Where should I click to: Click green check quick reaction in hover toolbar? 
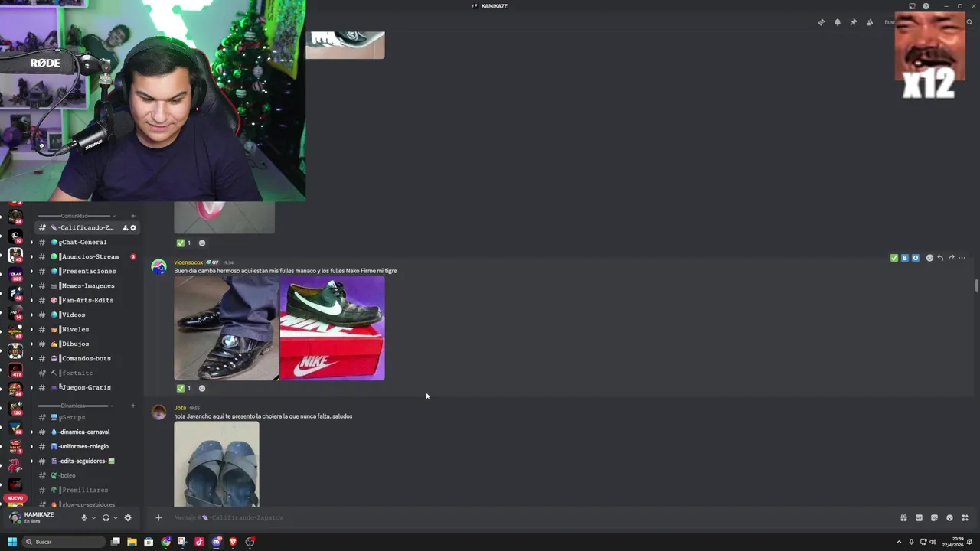(x=893, y=258)
